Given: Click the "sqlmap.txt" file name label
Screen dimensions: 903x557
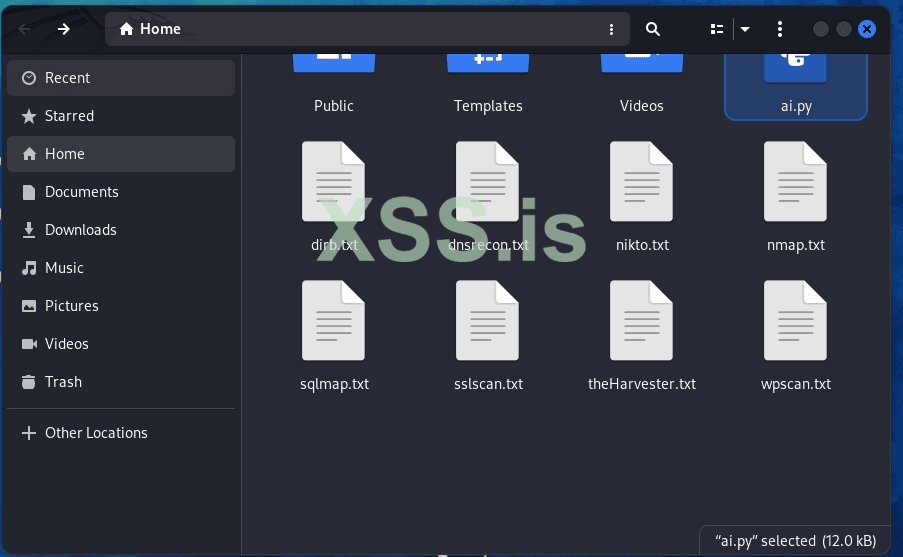Looking at the screenshot, I should [335, 384].
